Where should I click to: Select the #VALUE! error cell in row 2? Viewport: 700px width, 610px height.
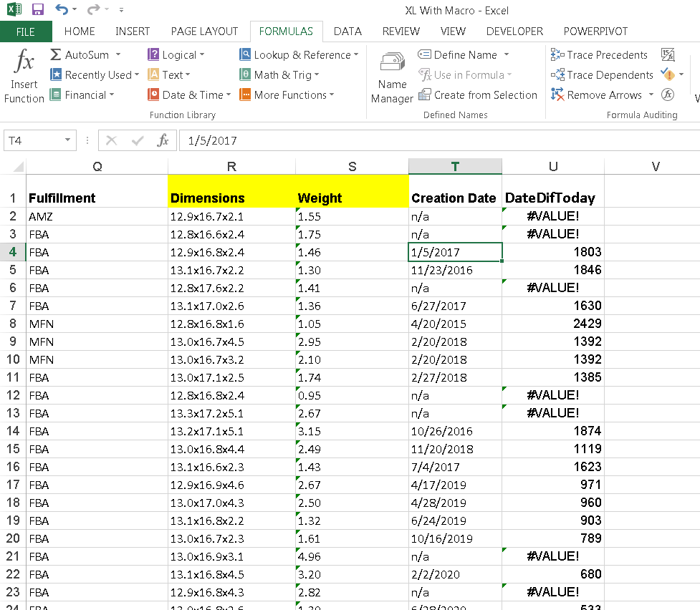pyautogui.click(x=553, y=216)
